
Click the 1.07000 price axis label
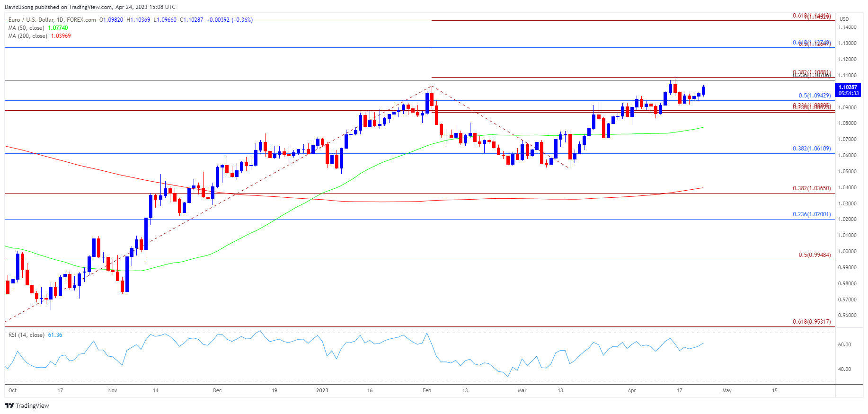847,139
